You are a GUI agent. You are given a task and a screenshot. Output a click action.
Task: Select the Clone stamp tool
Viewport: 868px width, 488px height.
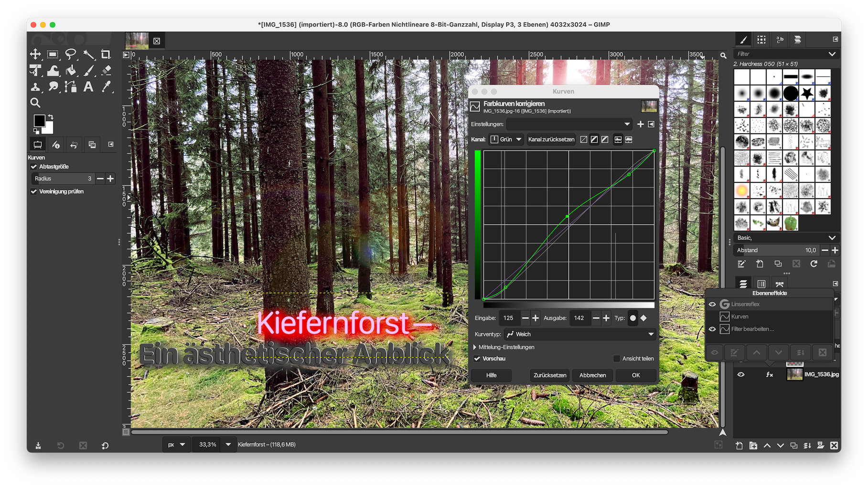(35, 87)
